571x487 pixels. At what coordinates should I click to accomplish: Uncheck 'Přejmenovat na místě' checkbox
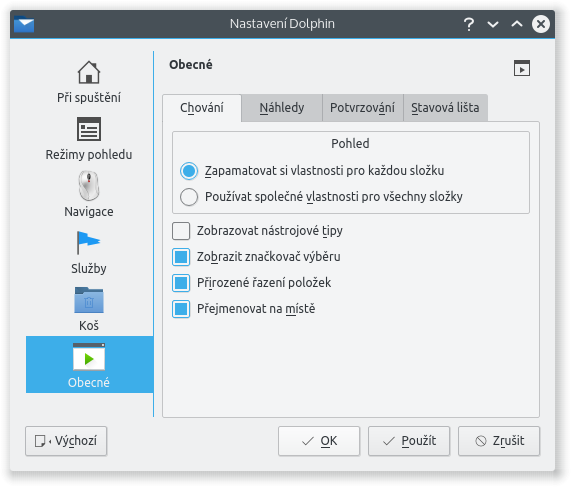pyautogui.click(x=243, y=309)
